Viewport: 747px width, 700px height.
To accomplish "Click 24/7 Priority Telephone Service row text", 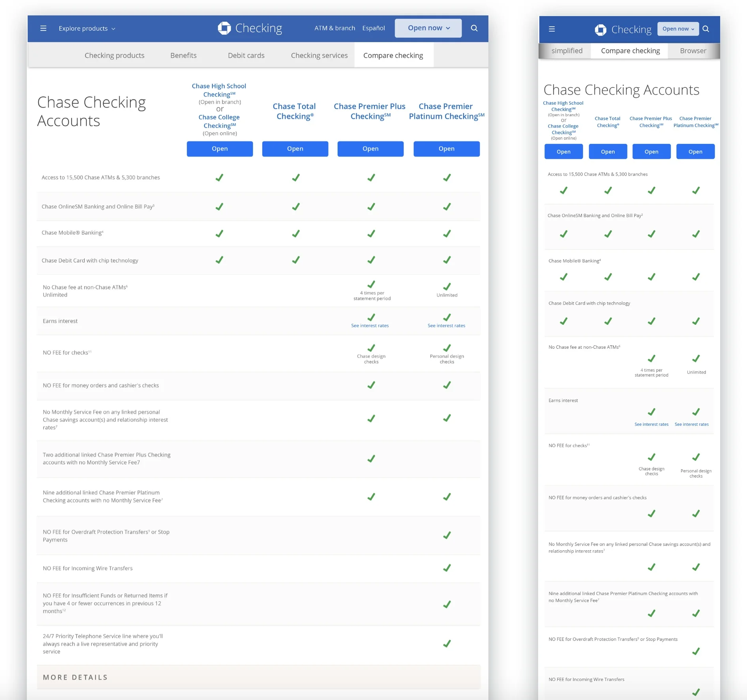I will pyautogui.click(x=103, y=644).
